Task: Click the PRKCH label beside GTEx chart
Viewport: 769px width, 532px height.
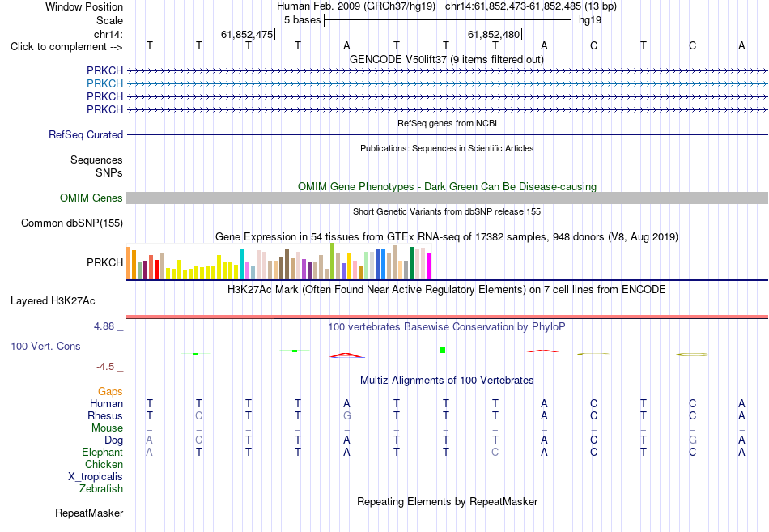Action: (104, 262)
